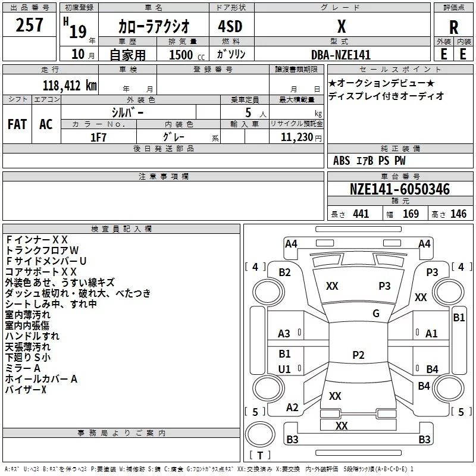
Task: Click the B1 side sill mark beside A1
Action: tap(459, 318)
